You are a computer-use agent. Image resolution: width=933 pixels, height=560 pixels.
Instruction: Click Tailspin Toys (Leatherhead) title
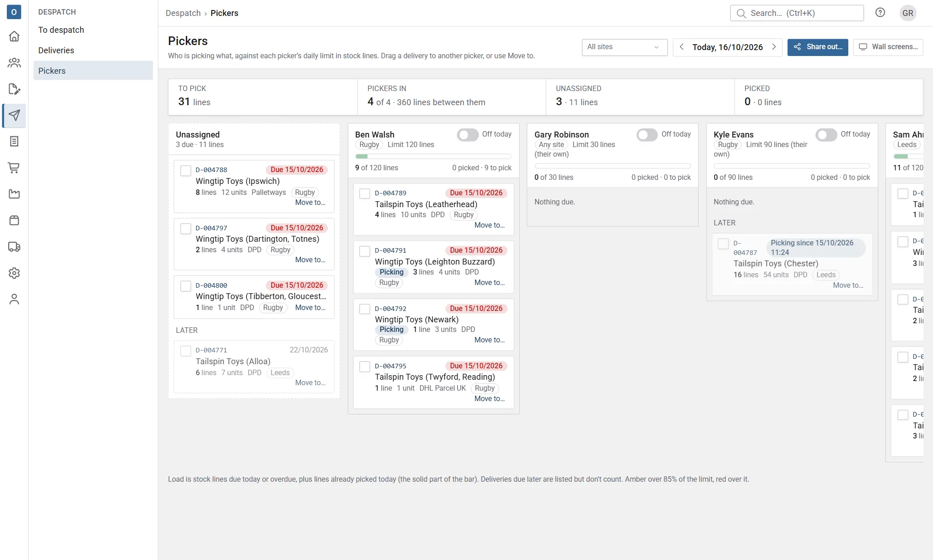(426, 204)
